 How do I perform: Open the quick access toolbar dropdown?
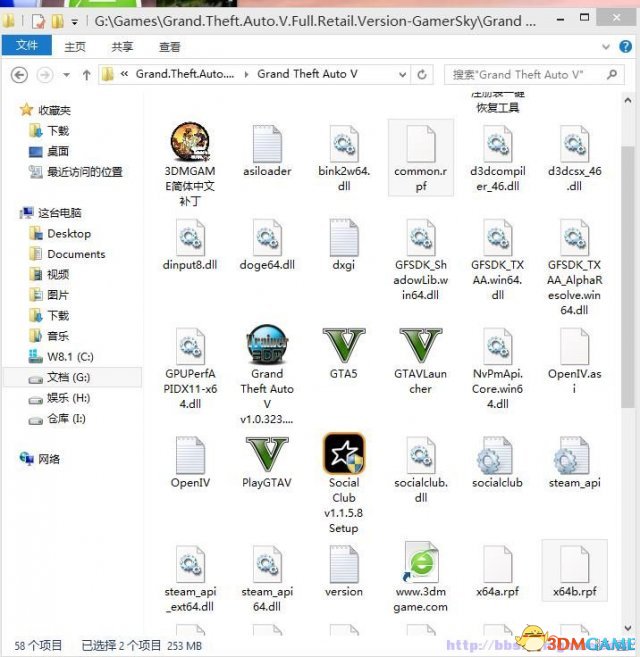coord(74,22)
